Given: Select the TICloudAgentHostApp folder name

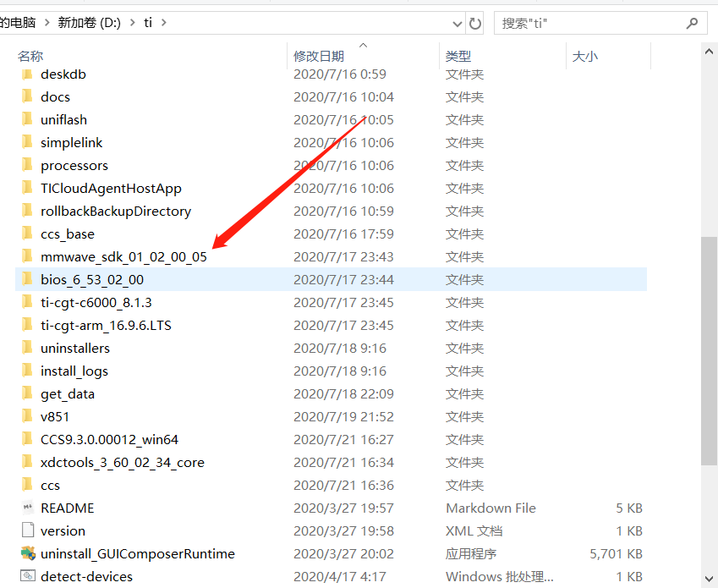Looking at the screenshot, I should click(x=111, y=188).
